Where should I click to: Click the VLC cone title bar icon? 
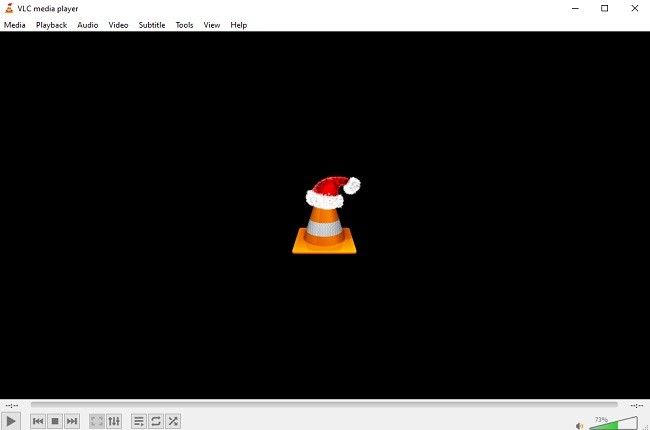9,8
